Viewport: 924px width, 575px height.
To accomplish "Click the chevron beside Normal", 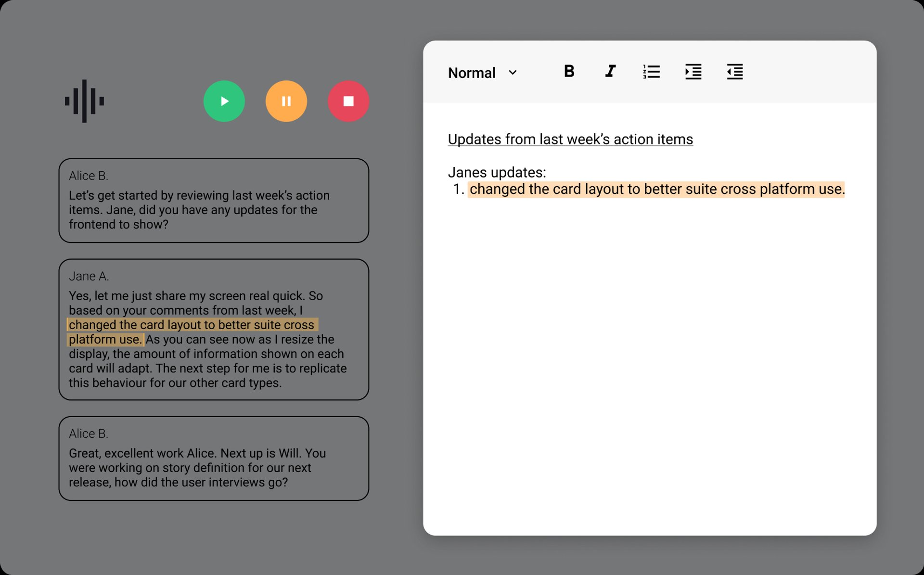I will (513, 73).
